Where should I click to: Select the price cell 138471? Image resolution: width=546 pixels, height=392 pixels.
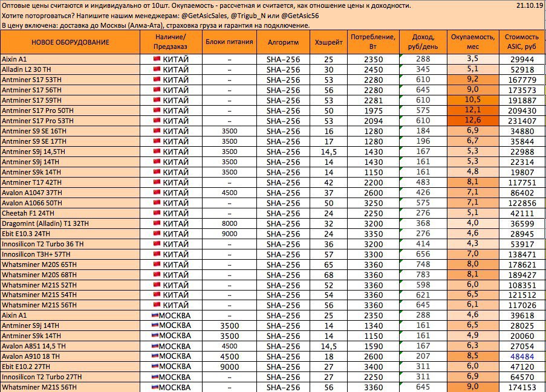click(x=522, y=254)
